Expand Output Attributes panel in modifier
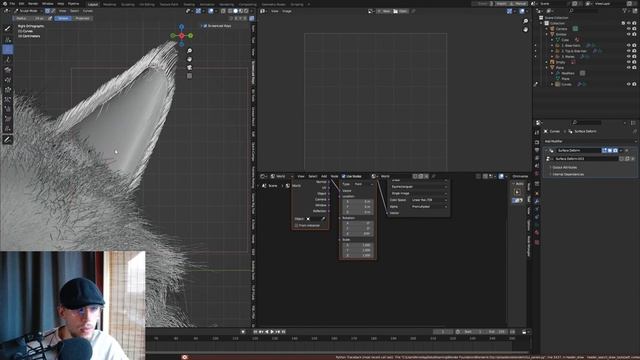The height and width of the screenshot is (360, 640). coord(565,167)
